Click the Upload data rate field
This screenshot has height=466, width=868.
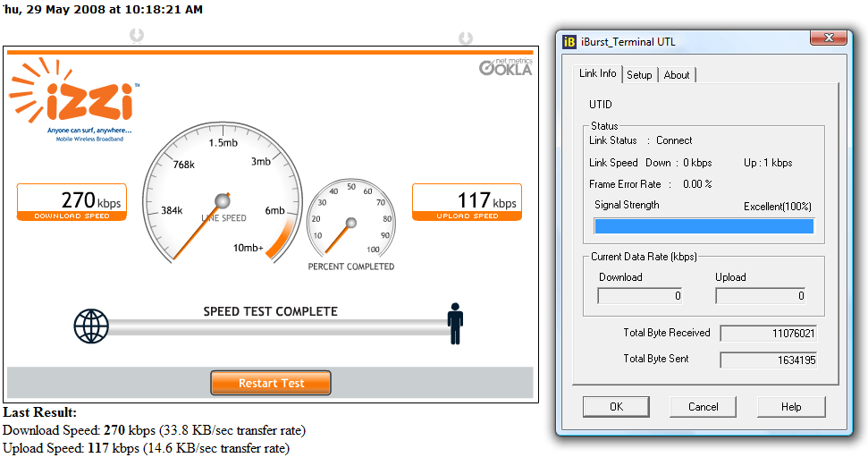[761, 296]
